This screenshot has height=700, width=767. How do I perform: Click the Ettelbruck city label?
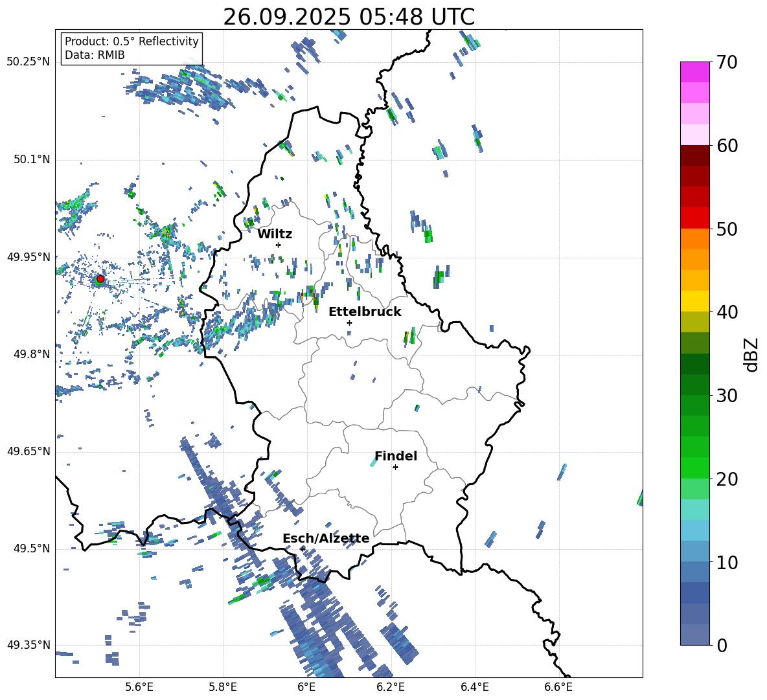(365, 312)
